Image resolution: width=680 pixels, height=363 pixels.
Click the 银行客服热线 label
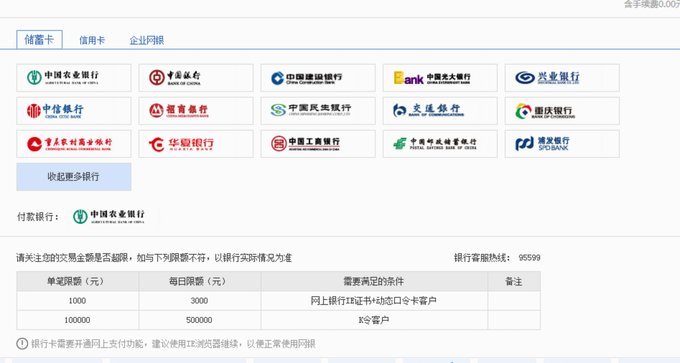pos(482,258)
